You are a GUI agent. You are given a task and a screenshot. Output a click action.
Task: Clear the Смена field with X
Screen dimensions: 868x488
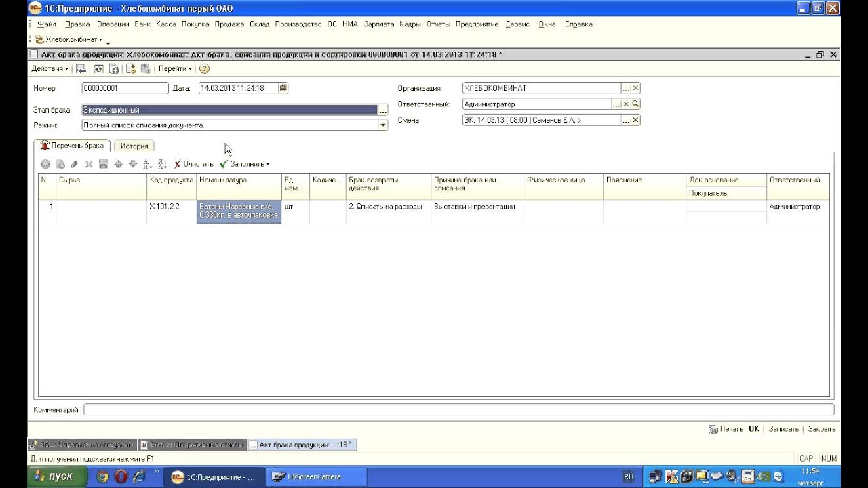pos(635,120)
